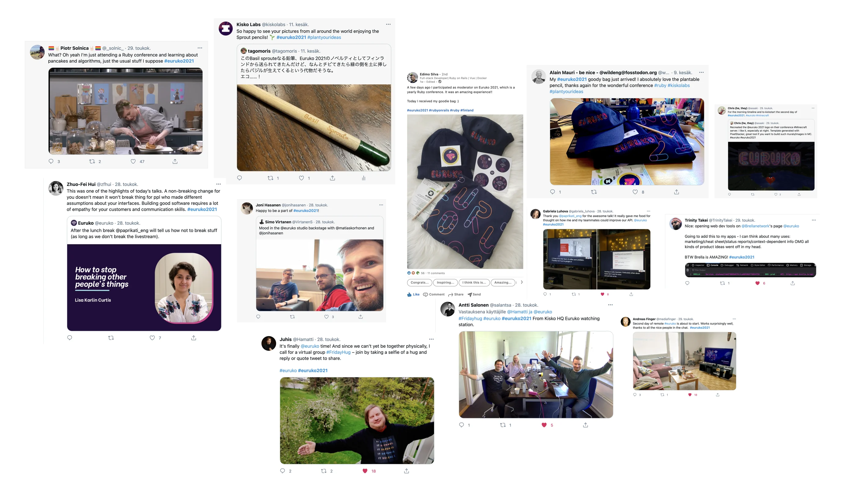Open more options menu on Juhis's tweet
This screenshot has width=847, height=504.
click(x=431, y=339)
